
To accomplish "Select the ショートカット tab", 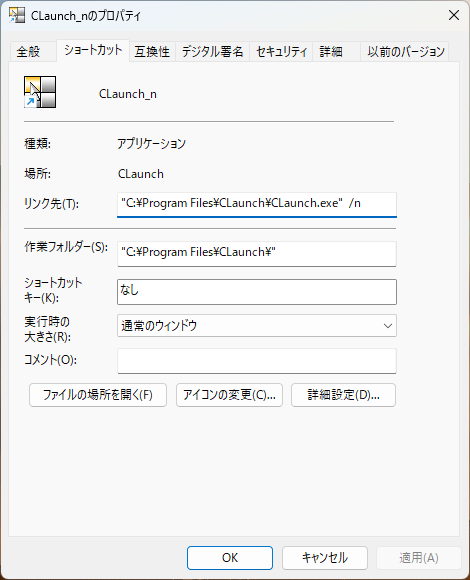I will click(93, 50).
